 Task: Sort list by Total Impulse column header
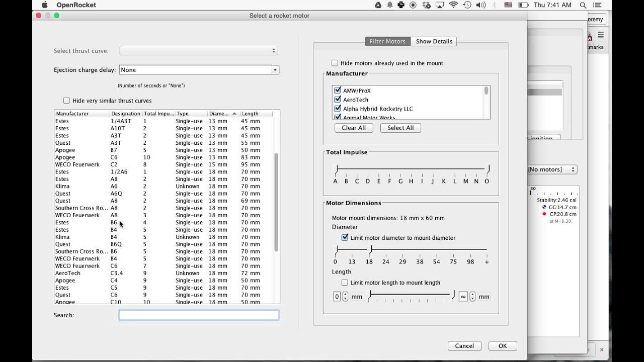tap(158, 114)
